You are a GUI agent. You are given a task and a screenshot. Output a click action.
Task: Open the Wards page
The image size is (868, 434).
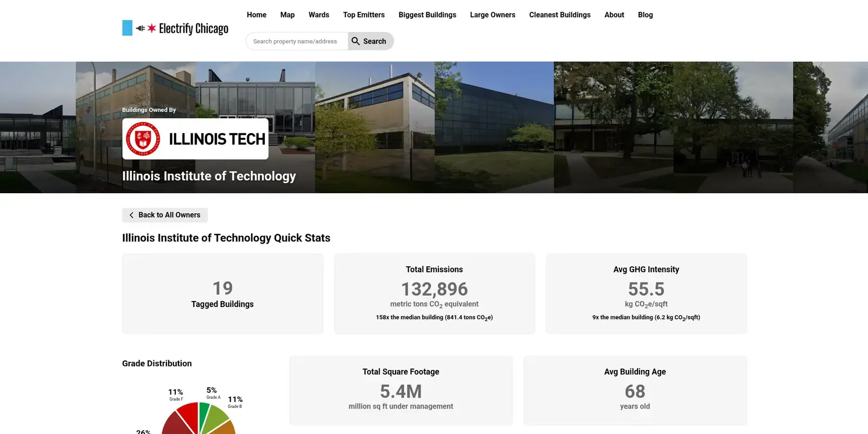(318, 15)
